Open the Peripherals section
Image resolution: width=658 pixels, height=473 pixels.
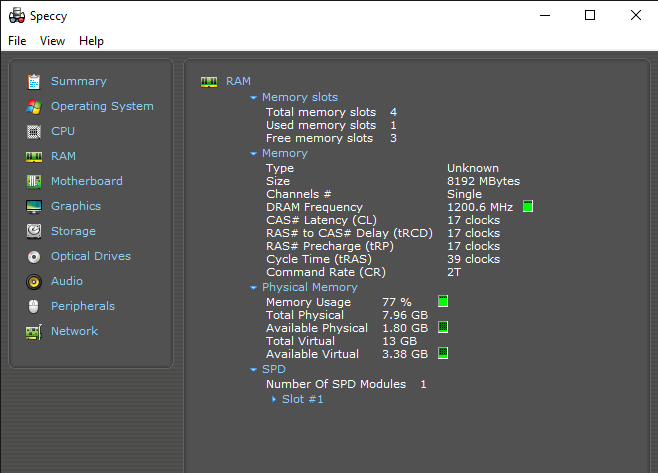tap(83, 306)
